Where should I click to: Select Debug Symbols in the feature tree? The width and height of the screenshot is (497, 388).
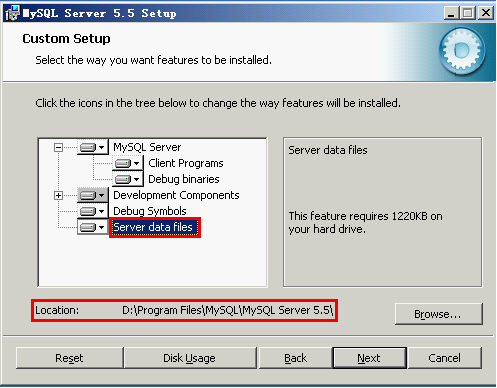click(150, 211)
